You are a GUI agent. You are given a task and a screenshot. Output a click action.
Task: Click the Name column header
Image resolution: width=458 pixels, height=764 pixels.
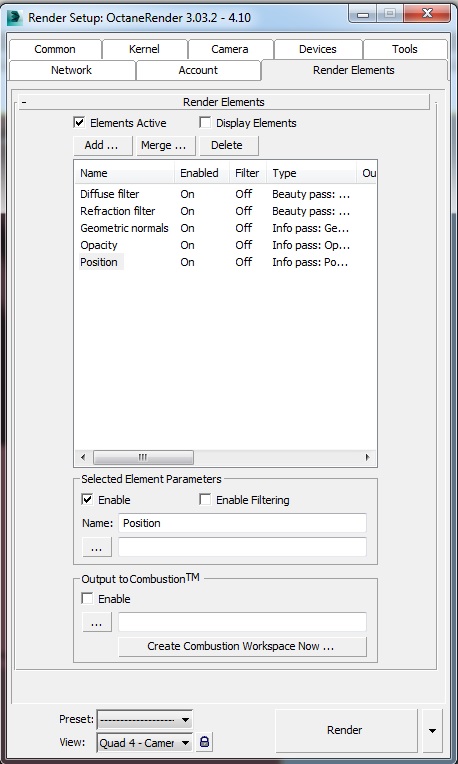pyautogui.click(x=125, y=173)
